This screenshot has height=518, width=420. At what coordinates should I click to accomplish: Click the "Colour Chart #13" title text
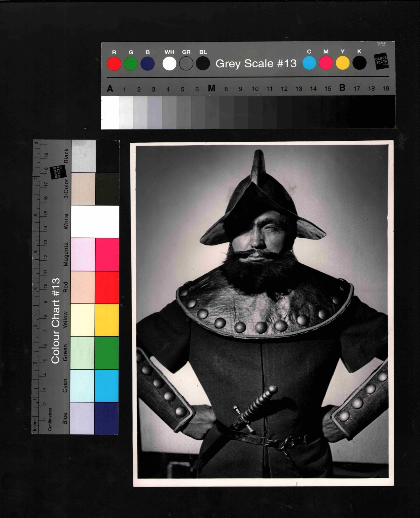[56, 321]
